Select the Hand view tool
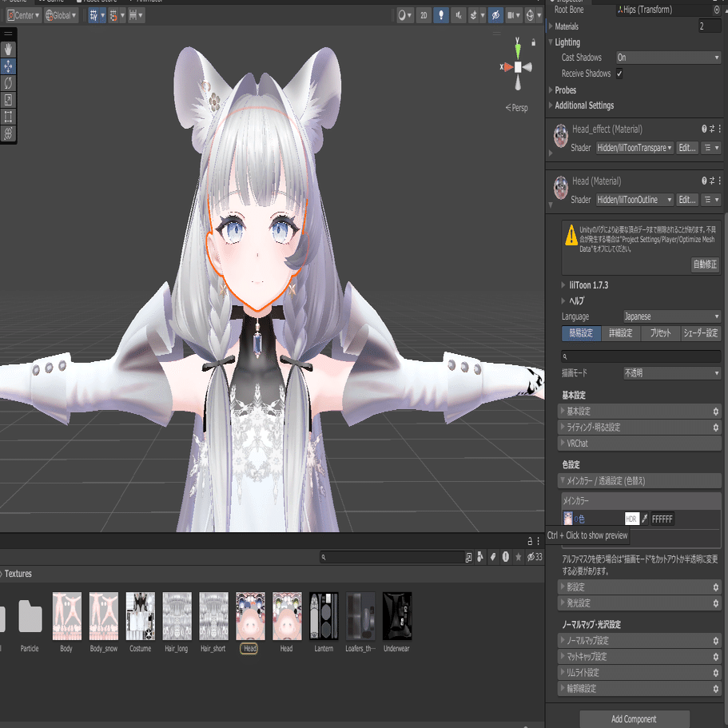The image size is (728, 728). point(8,50)
